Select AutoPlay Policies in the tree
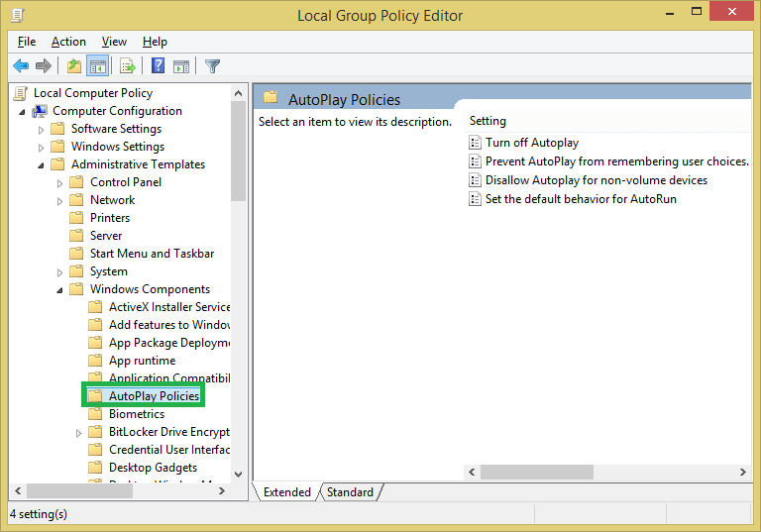The image size is (761, 532). pyautogui.click(x=154, y=395)
